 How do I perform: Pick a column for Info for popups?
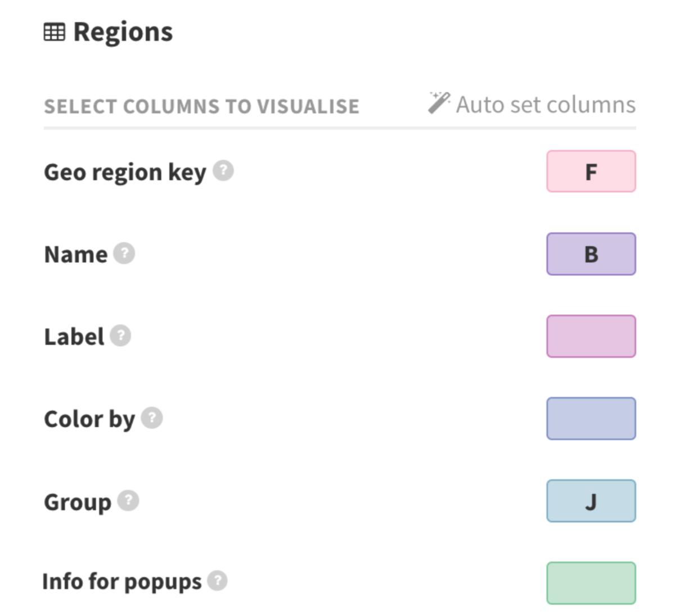(x=590, y=583)
